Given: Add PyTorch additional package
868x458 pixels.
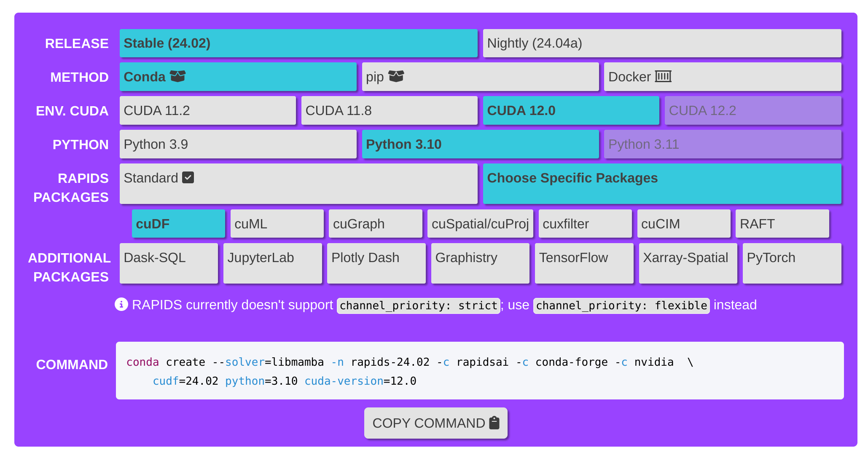Looking at the screenshot, I should point(791,263).
